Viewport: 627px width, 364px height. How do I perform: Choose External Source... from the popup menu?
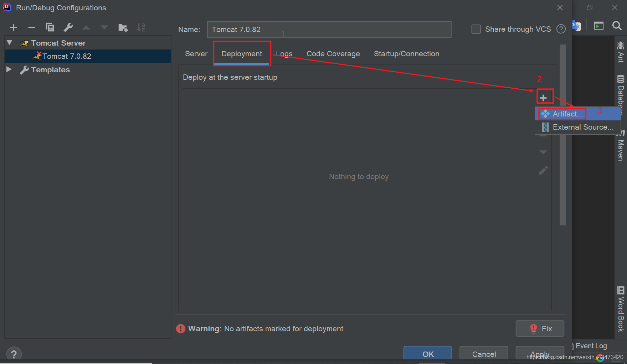[578, 127]
